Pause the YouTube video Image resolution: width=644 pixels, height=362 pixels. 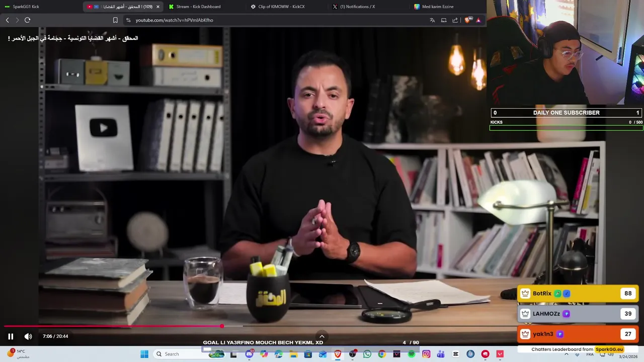pos(11,336)
